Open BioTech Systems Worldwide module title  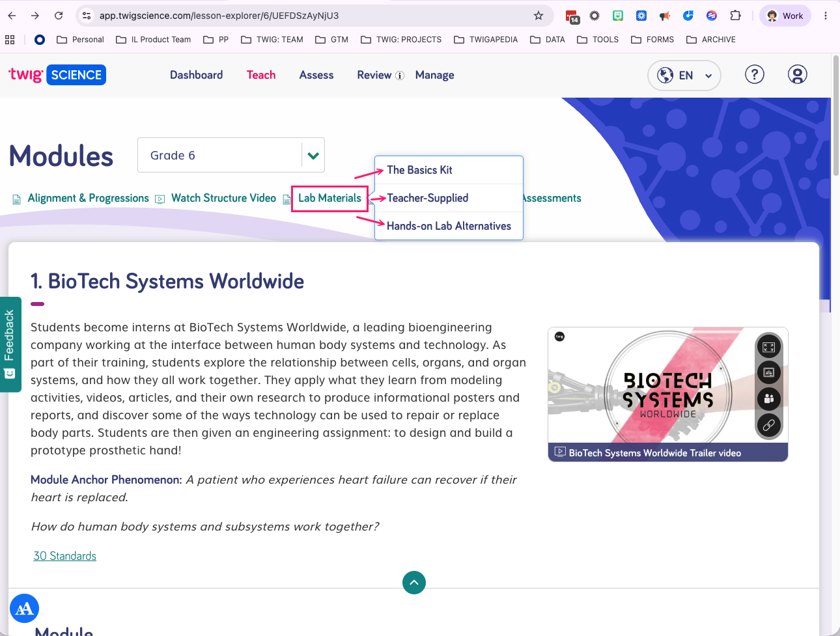(167, 281)
